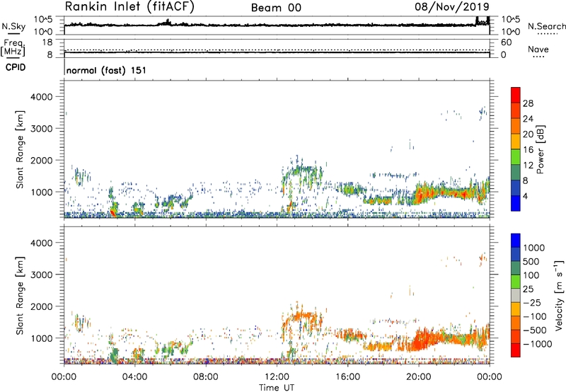The image size is (566, 392).
Task: Click the 4000 tick on power panel axis
Action: click(41, 97)
